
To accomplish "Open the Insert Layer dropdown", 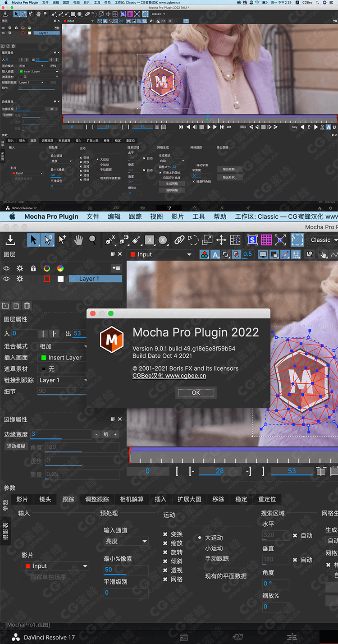I will (63, 358).
